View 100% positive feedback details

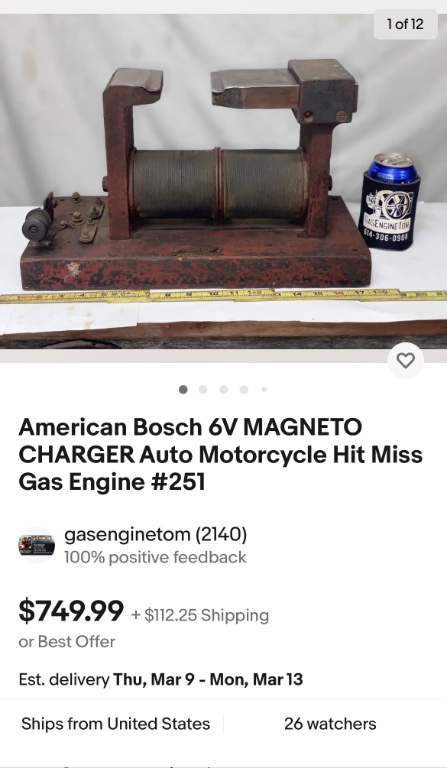tap(155, 557)
